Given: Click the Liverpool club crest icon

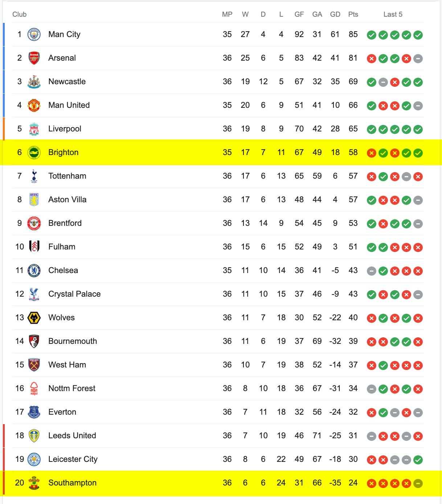Looking at the screenshot, I should 34,129.
